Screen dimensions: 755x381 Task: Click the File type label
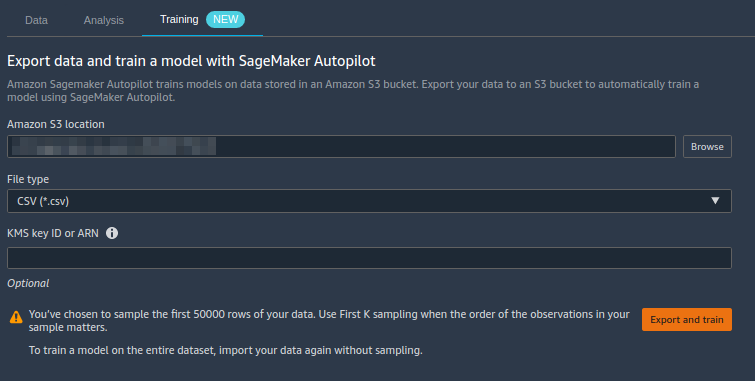(28, 179)
